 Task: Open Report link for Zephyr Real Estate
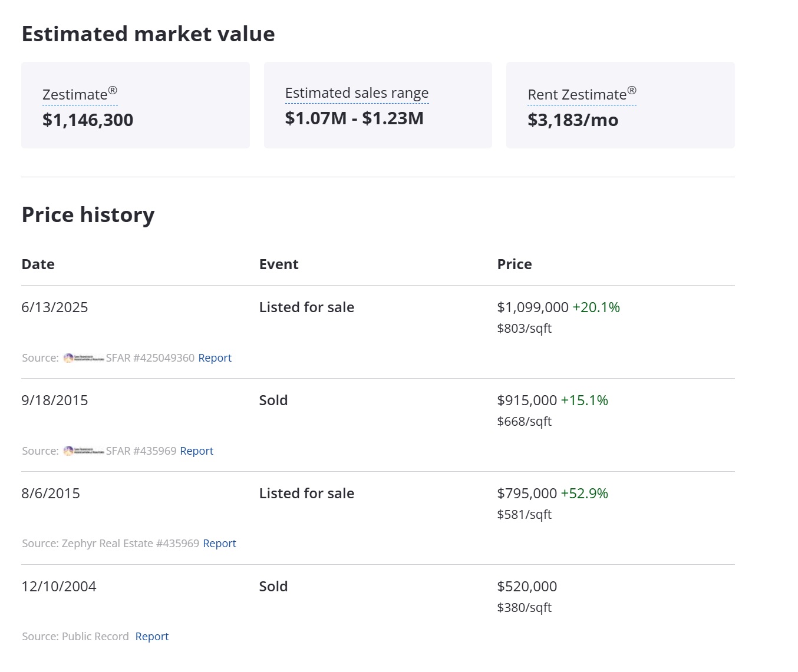(219, 544)
